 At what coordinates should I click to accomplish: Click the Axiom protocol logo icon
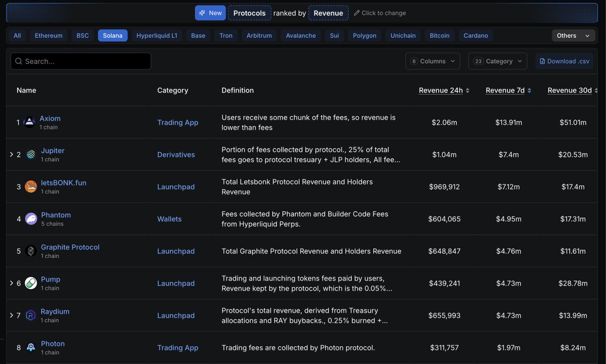pyautogui.click(x=29, y=122)
